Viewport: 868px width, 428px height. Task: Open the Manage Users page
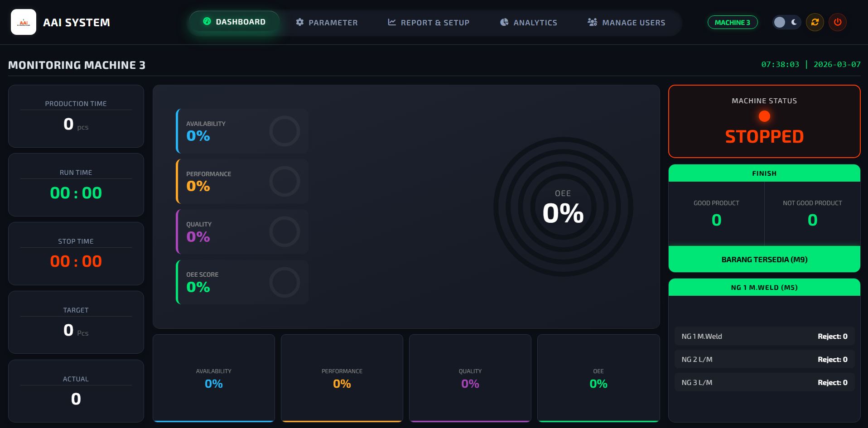pos(627,22)
